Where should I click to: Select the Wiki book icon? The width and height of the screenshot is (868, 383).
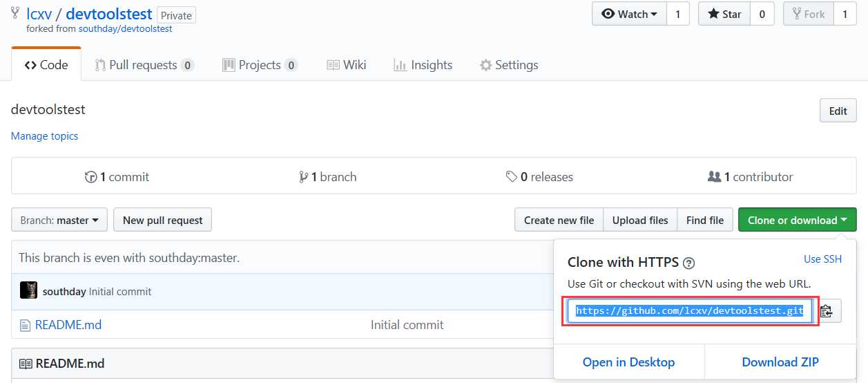[x=333, y=65]
